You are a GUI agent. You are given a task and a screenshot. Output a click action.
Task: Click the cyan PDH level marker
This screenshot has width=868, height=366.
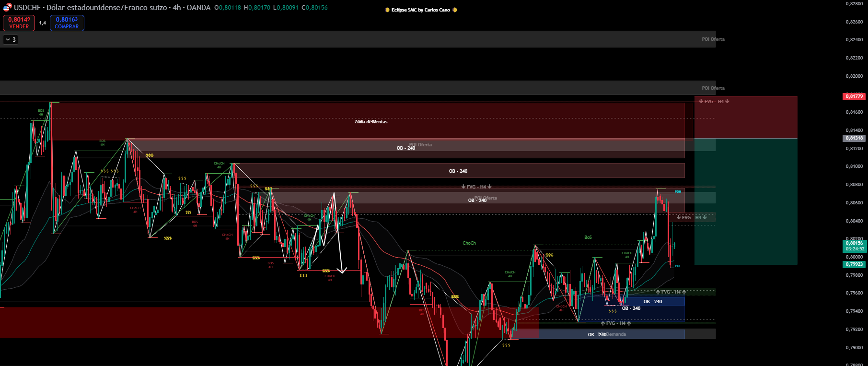678,192
